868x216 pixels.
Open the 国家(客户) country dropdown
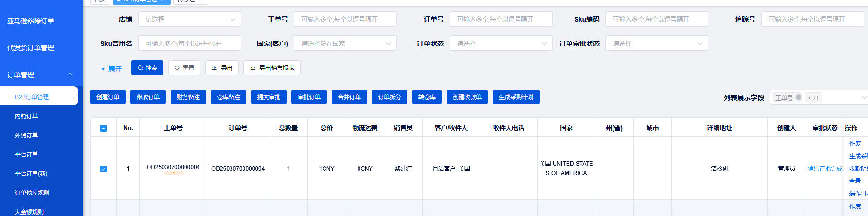(x=345, y=44)
